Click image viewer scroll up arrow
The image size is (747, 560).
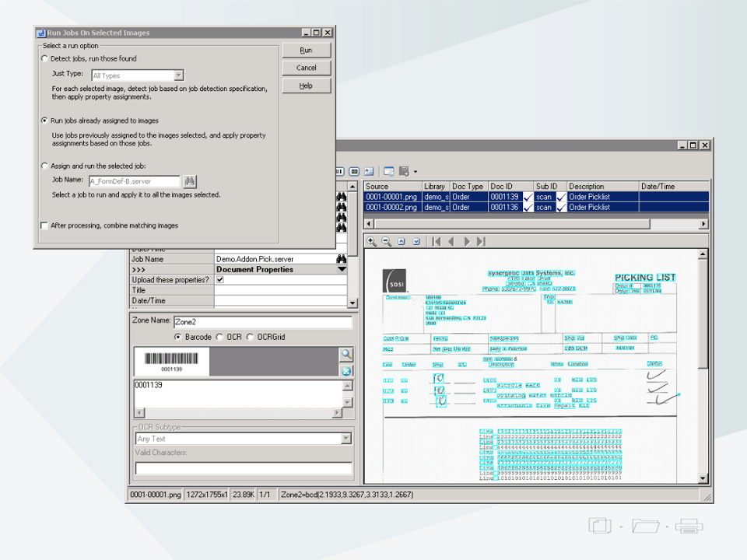pos(703,254)
